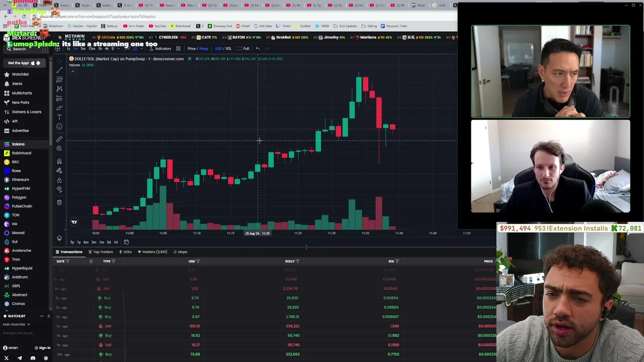Open the Maps tab
Screen dimensions: 644x362
(180, 252)
